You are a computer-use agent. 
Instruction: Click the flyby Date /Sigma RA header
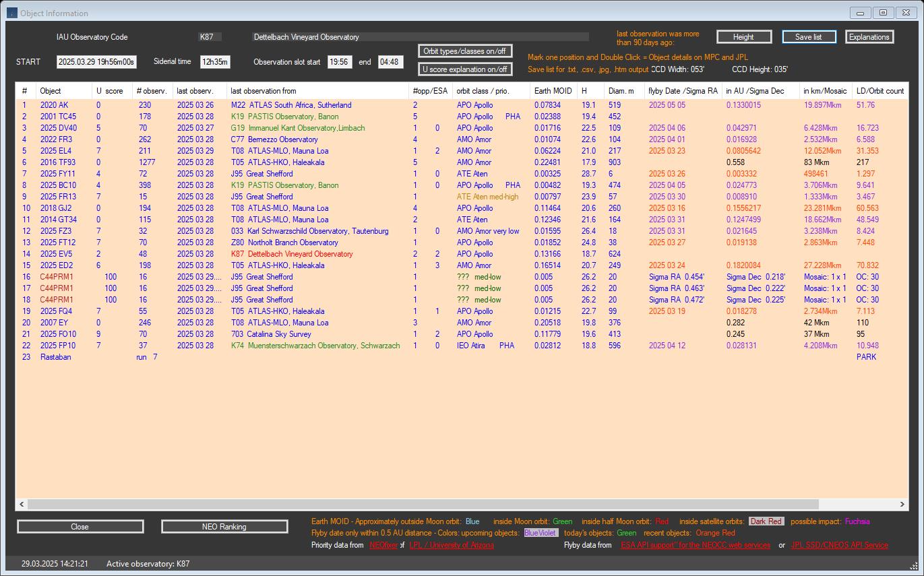683,91
